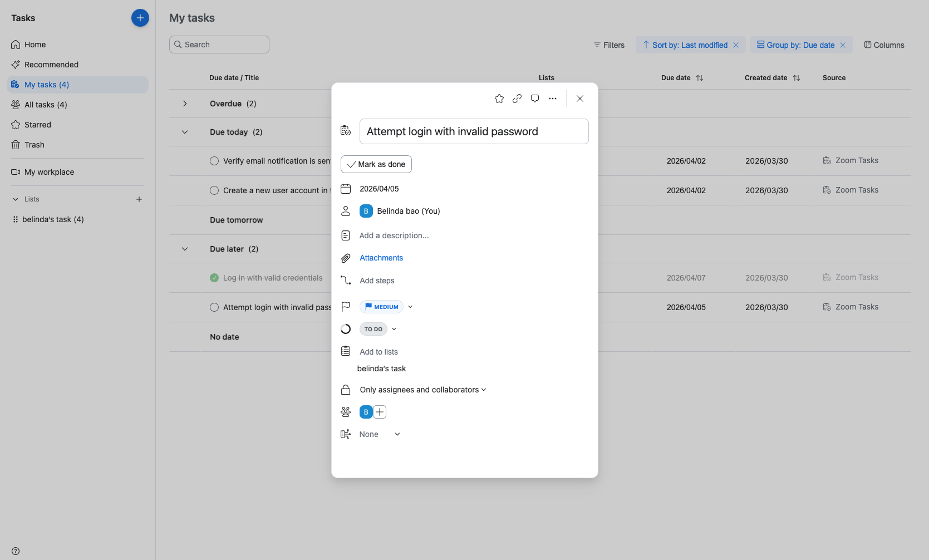Click Mark as done button
This screenshot has width=929, height=560.
point(376,164)
